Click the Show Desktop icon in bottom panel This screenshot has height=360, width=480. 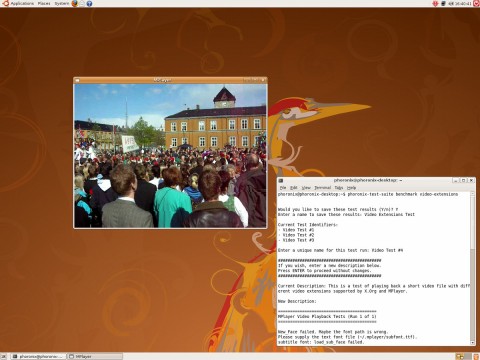(4, 356)
